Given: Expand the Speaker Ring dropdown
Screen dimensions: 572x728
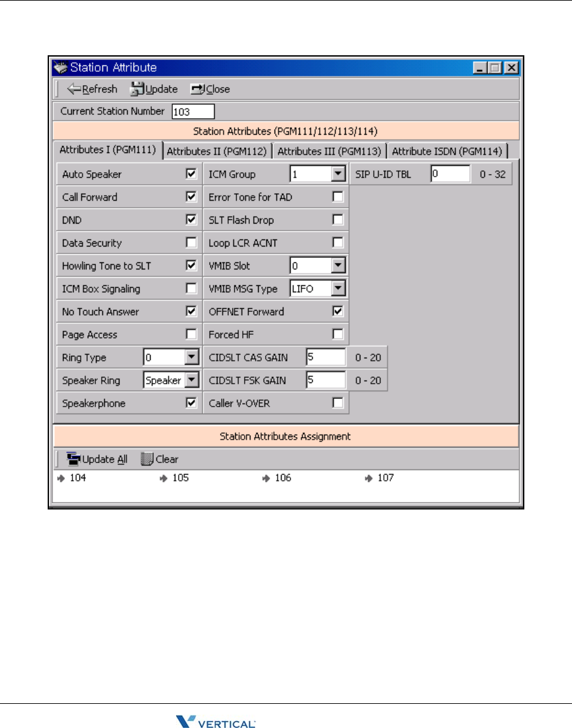Looking at the screenshot, I should click(x=191, y=380).
